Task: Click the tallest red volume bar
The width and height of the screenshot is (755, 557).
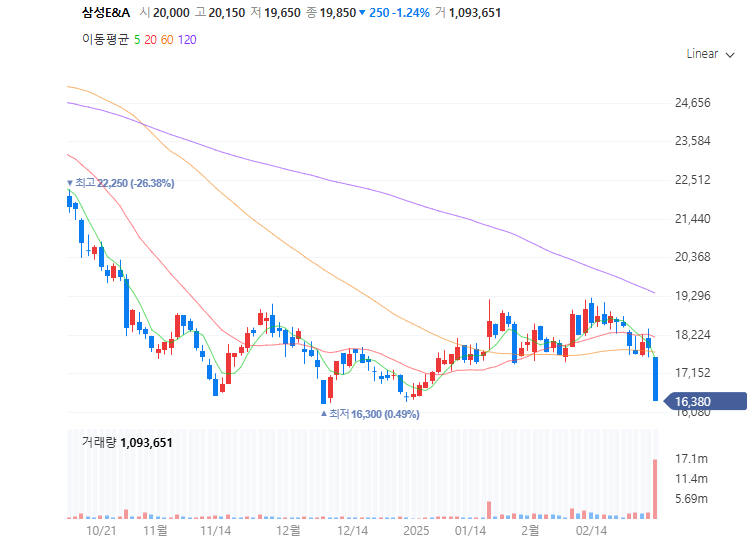Action: [x=655, y=489]
